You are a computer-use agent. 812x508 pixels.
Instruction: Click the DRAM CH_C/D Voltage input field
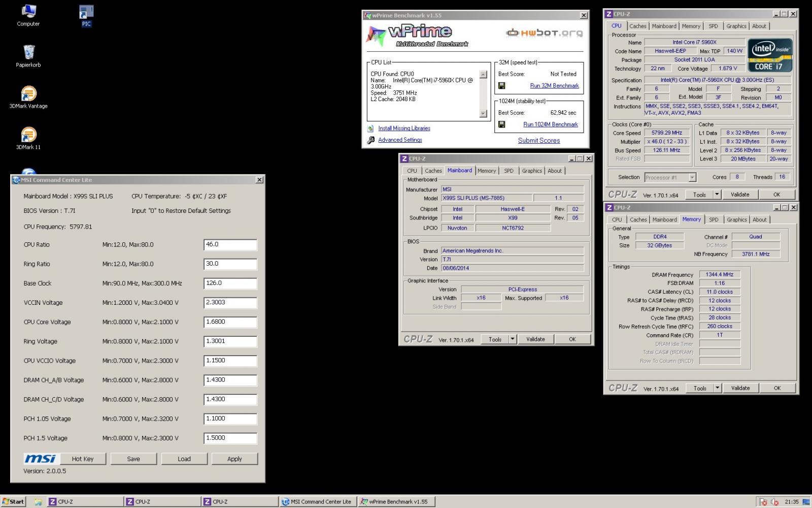point(230,399)
